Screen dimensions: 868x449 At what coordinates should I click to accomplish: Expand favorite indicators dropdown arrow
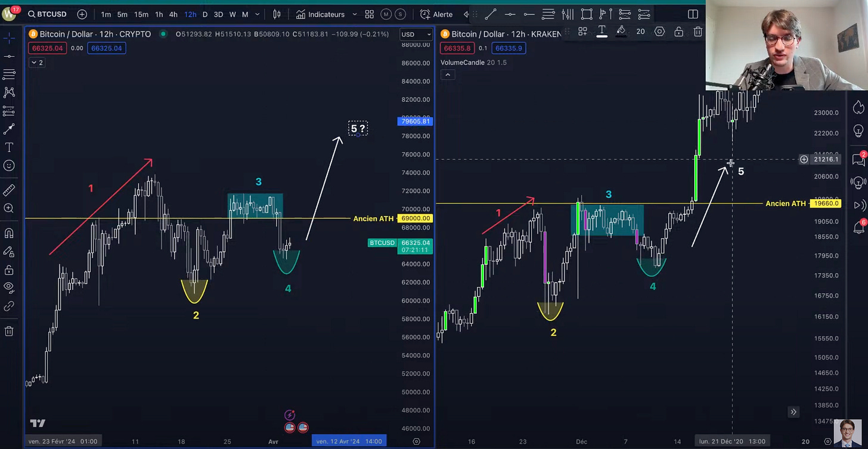355,14
